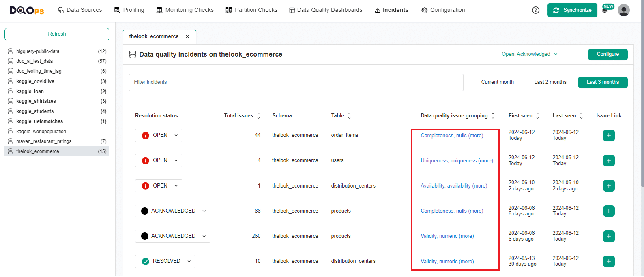Select thelook_ecommerce connection in sidebar
This screenshot has height=277, width=644.
[57, 151]
